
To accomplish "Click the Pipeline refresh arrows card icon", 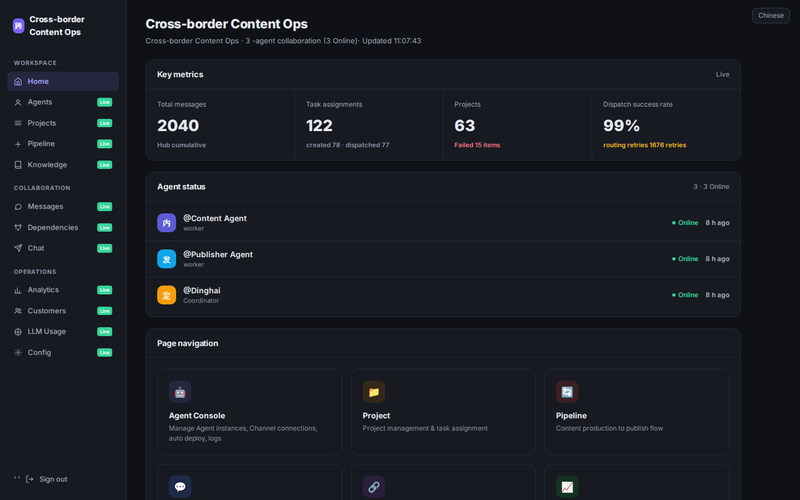I will click(567, 392).
